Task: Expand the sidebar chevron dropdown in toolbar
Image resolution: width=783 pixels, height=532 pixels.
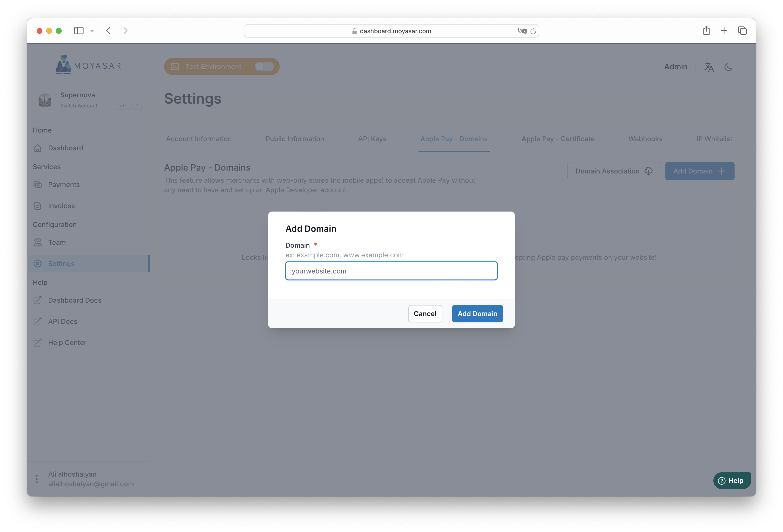Action: pos(92,30)
